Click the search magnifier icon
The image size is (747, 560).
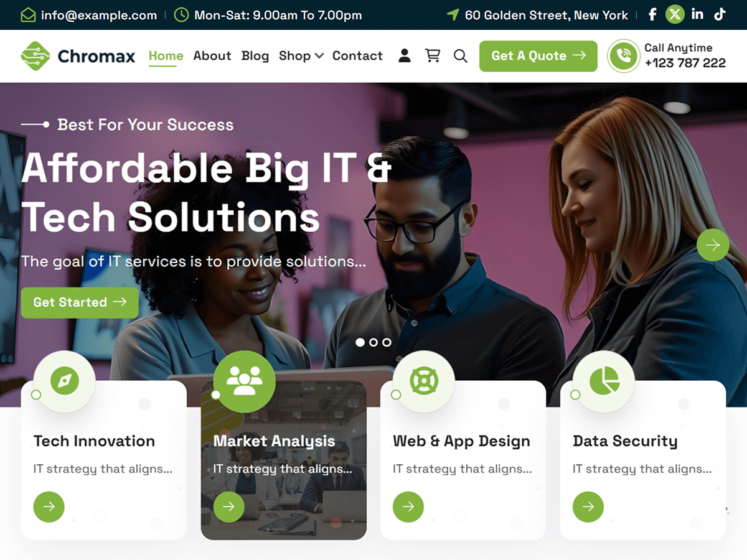(x=461, y=56)
